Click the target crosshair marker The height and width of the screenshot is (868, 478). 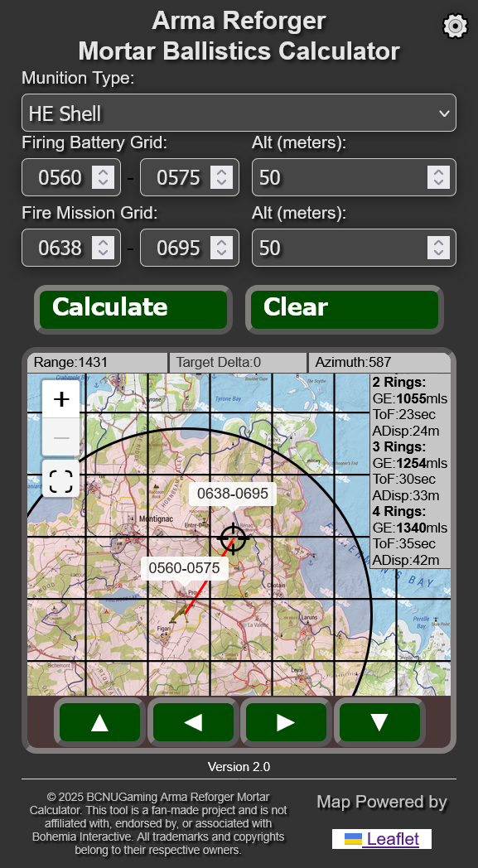coord(233,538)
